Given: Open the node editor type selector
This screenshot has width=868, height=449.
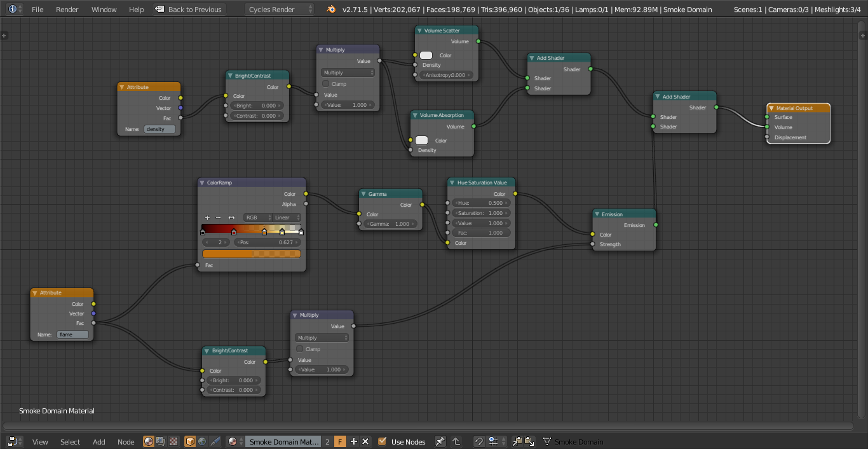Looking at the screenshot, I should (x=15, y=441).
